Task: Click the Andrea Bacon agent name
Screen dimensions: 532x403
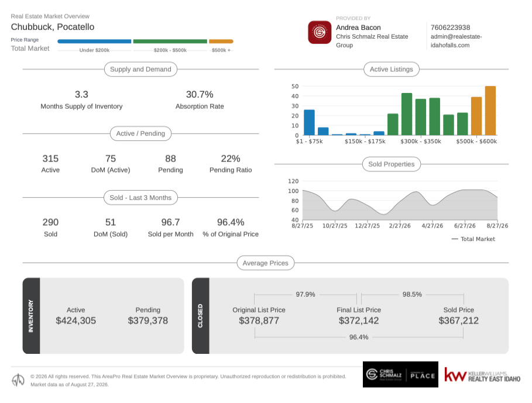Action: point(358,27)
